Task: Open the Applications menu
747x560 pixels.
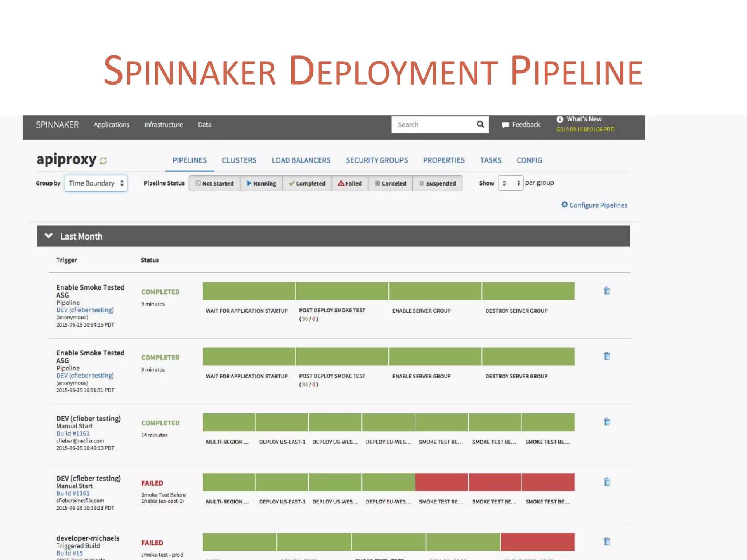Action: (112, 125)
